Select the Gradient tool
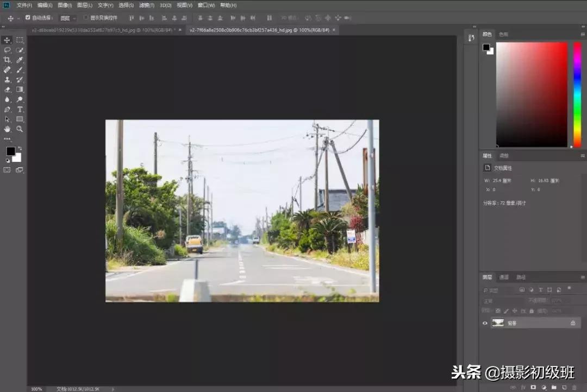Viewport: 587px width, 392px height. [x=20, y=90]
